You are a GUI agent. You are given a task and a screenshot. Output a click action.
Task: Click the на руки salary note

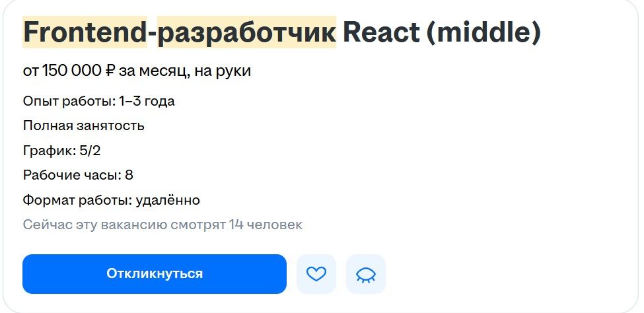(x=222, y=71)
